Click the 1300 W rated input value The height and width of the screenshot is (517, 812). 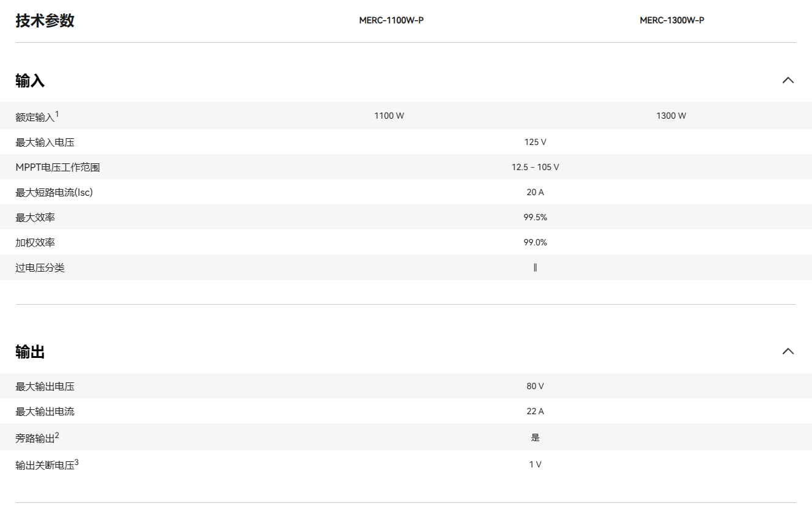point(671,116)
